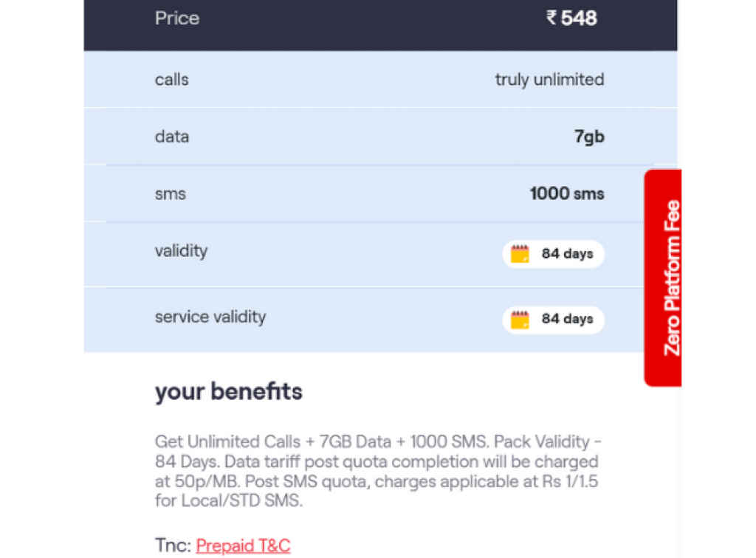Image resolution: width=756 pixels, height=558 pixels.
Task: Switch to the Price tab header
Action: pyautogui.click(x=177, y=18)
